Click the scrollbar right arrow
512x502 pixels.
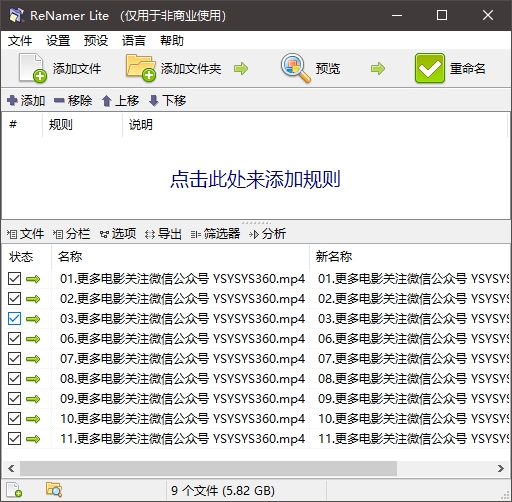(500, 468)
